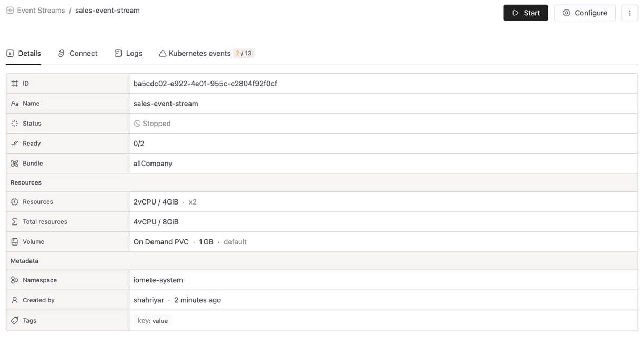Screen dimensions: 644x337
Task: Click the hash icon beside ID
Action: tap(15, 84)
